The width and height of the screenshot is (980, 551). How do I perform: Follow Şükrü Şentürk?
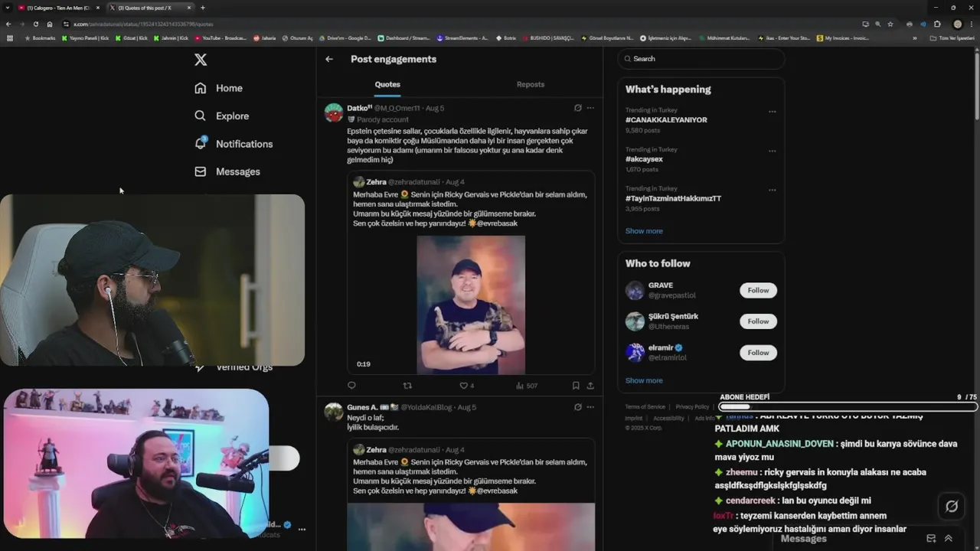758,321
